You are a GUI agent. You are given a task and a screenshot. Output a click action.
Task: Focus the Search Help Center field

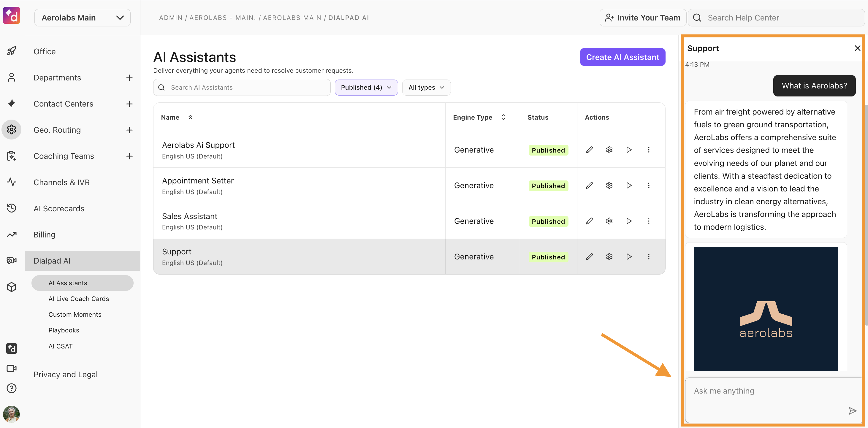(776, 18)
